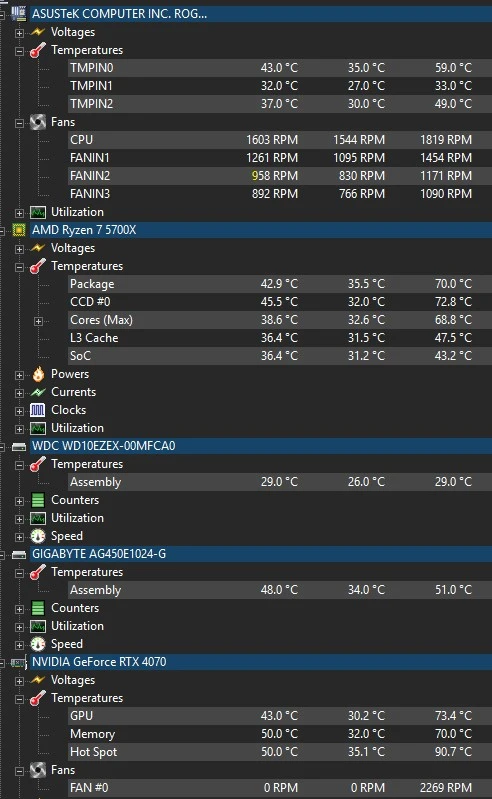Click the GIGABYTE Speed gauge icon
492x799 pixels.
[x=38, y=644]
